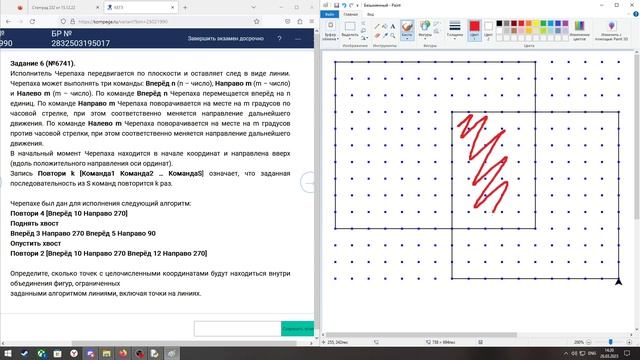Viewport: 640px width, 360px height.
Task: Select the Magnifier tool in Paint
Action: 393,36
